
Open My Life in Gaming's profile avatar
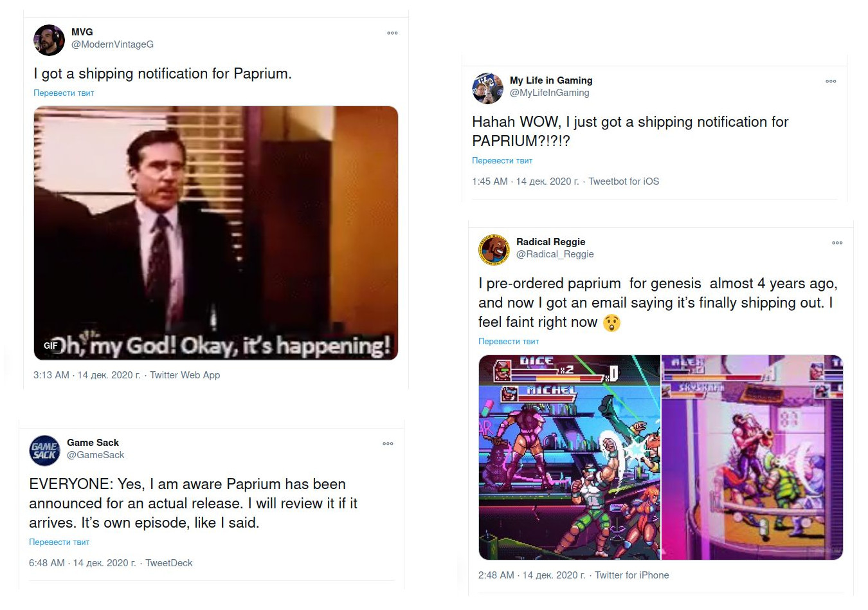point(487,88)
